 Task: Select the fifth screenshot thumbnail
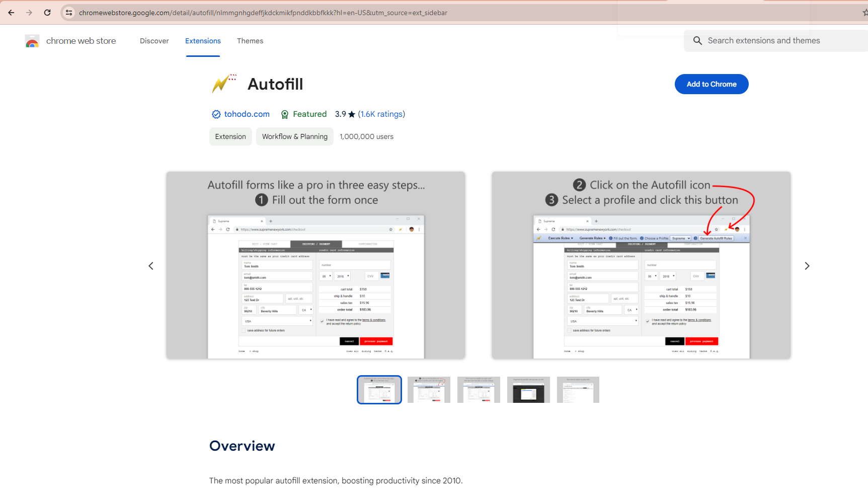578,390
